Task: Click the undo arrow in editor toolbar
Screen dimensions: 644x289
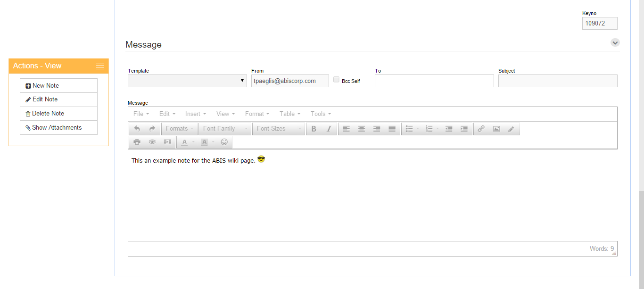Action: 137,129
